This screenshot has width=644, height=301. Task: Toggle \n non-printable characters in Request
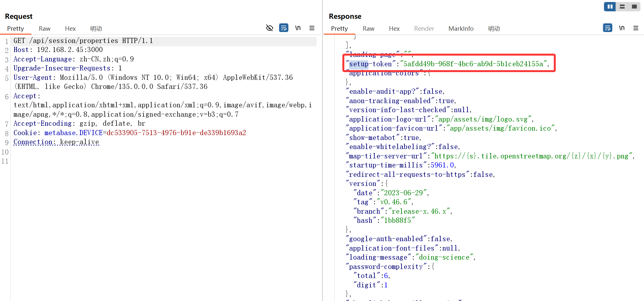(x=298, y=28)
